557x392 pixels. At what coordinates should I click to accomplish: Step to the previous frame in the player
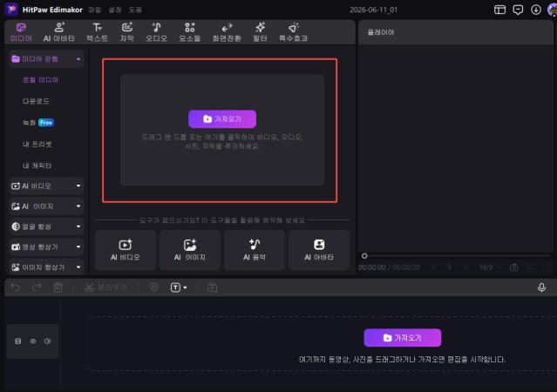coord(433,267)
